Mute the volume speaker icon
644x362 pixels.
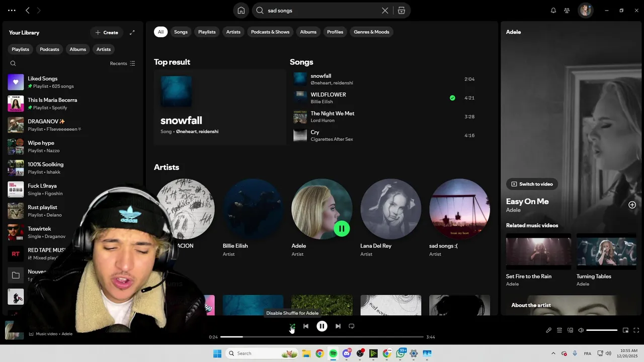[581, 330]
